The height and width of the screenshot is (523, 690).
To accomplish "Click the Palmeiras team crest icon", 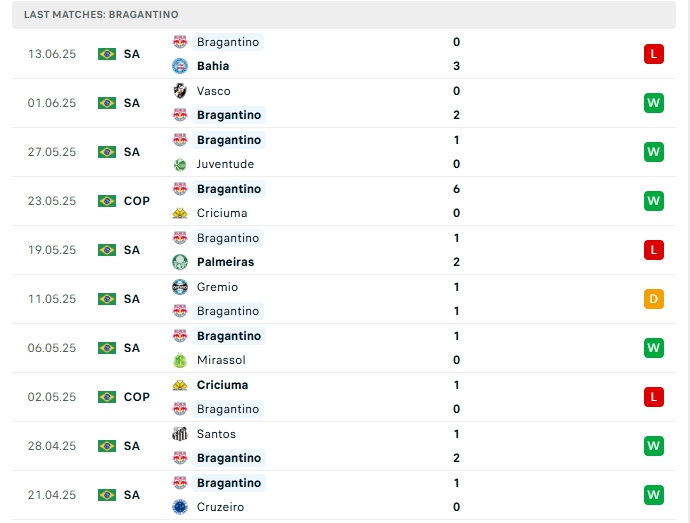I will pyautogui.click(x=180, y=262).
